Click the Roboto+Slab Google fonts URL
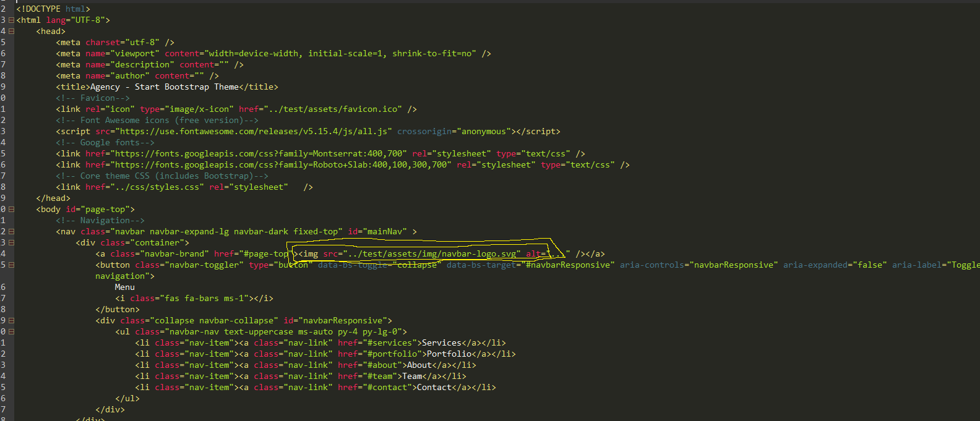The image size is (980, 421). click(281, 165)
